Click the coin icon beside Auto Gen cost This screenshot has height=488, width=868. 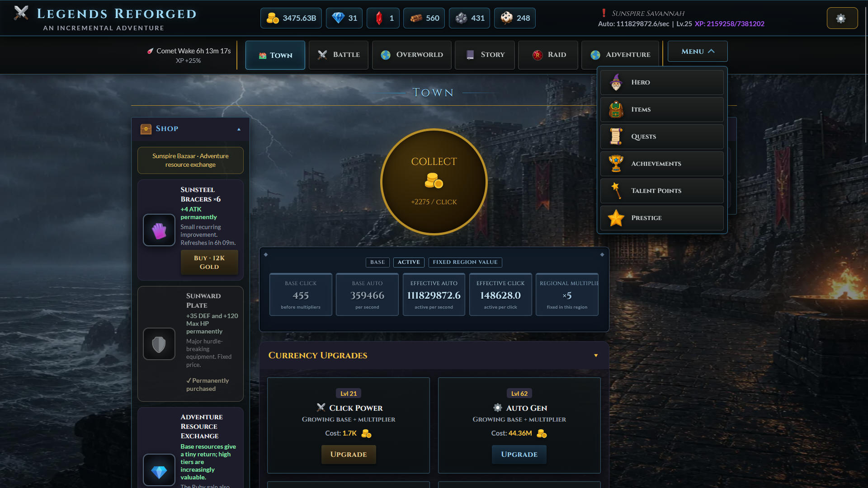point(542,433)
